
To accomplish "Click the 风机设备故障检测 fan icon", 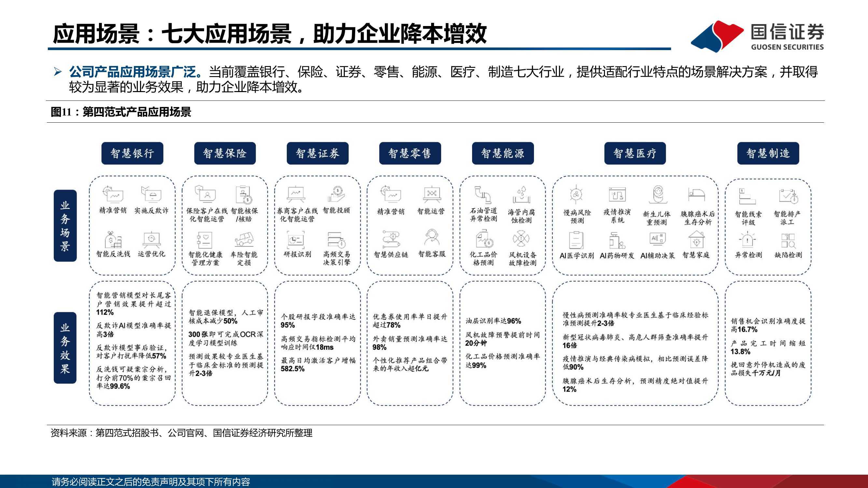I will pyautogui.click(x=521, y=239).
